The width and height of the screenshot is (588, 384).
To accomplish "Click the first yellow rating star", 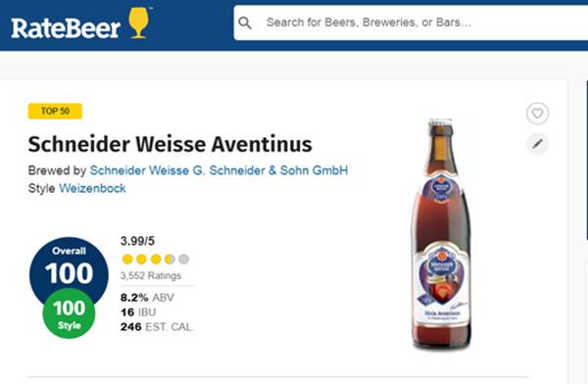I will pyautogui.click(x=127, y=260).
